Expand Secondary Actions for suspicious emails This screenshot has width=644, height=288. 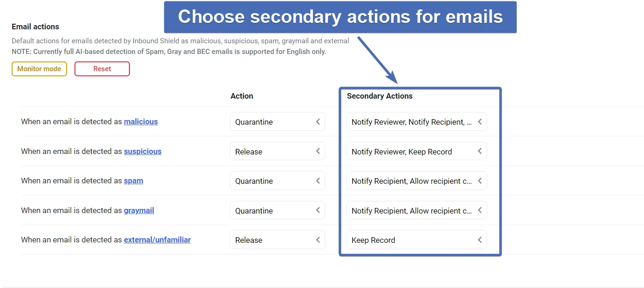click(x=416, y=151)
